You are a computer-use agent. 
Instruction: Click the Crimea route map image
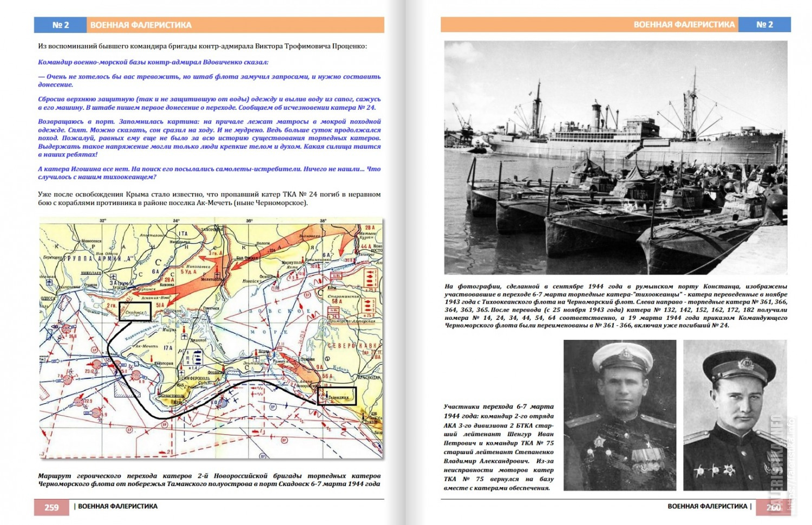tap(211, 340)
